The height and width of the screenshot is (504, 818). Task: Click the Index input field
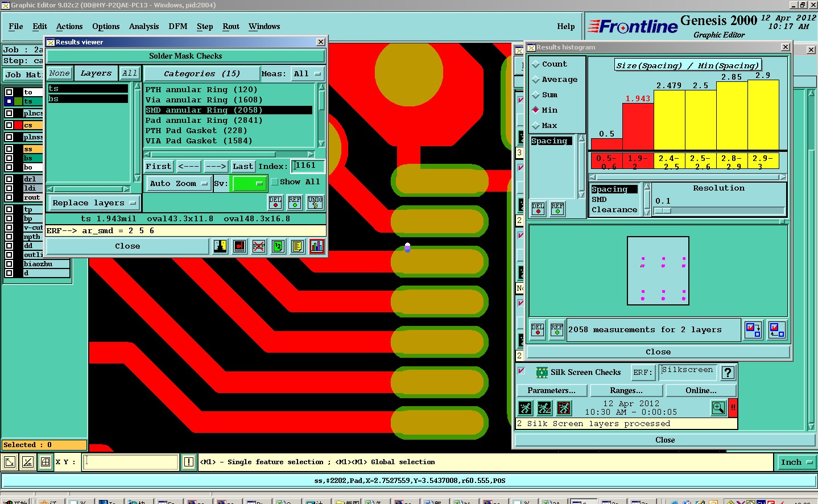click(308, 166)
